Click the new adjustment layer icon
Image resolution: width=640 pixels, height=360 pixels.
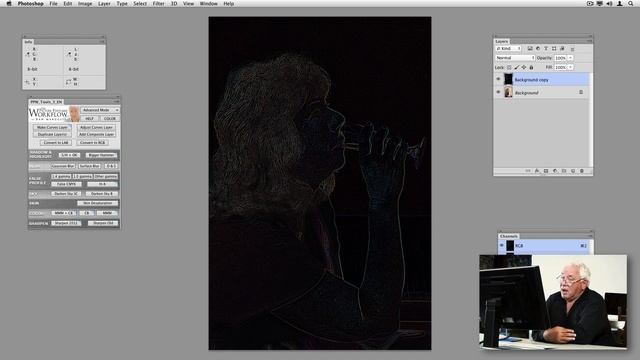tap(555, 171)
